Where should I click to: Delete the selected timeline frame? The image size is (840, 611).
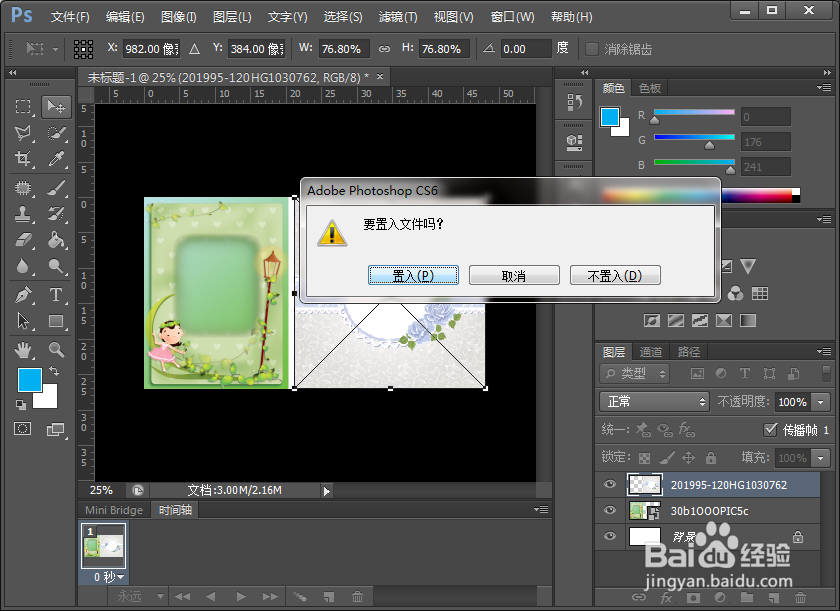[357, 597]
